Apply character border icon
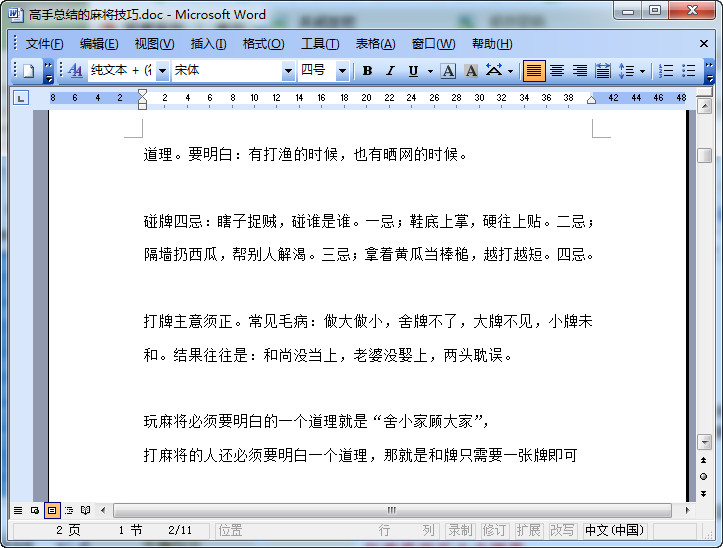This screenshot has height=548, width=723. point(448,71)
